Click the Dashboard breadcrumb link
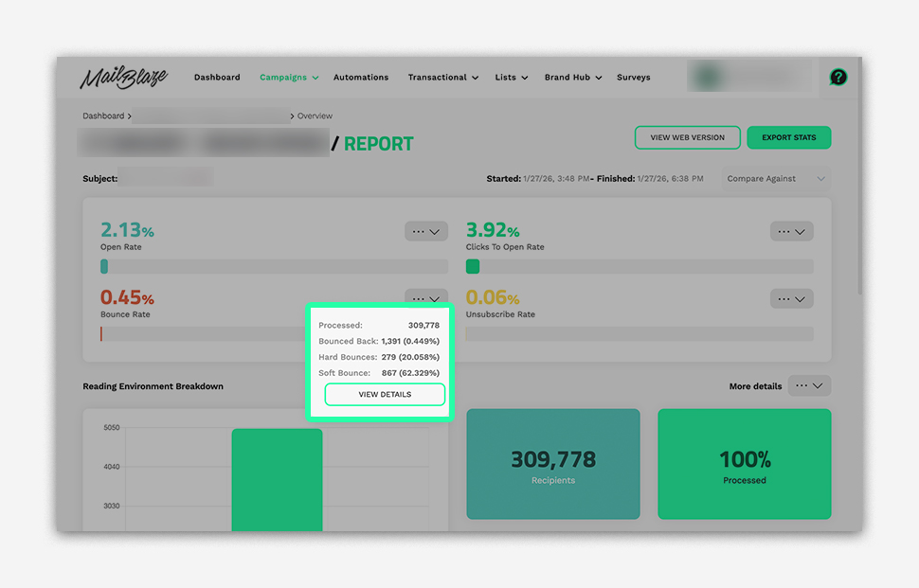The width and height of the screenshot is (919, 588). click(x=103, y=116)
